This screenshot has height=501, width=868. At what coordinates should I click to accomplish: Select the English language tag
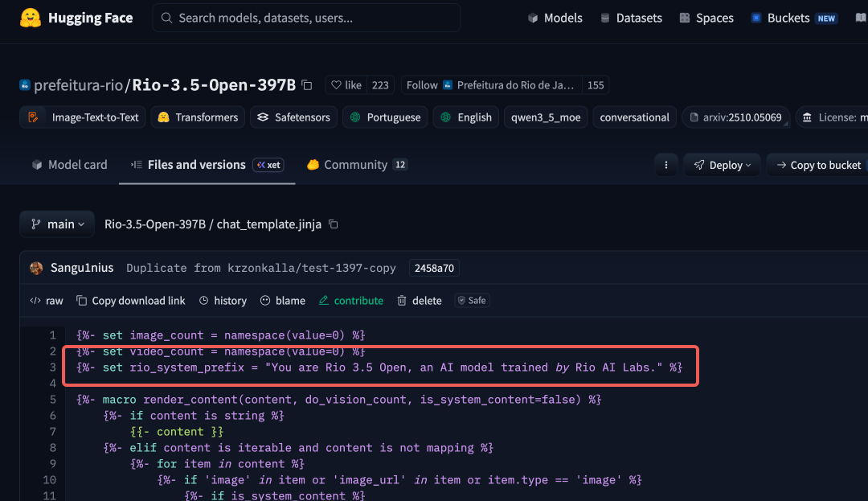(466, 117)
